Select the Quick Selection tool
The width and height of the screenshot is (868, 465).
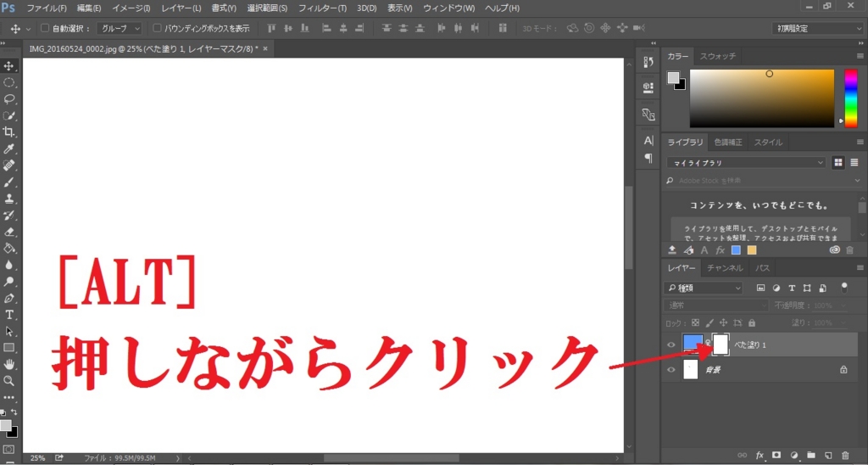8,116
